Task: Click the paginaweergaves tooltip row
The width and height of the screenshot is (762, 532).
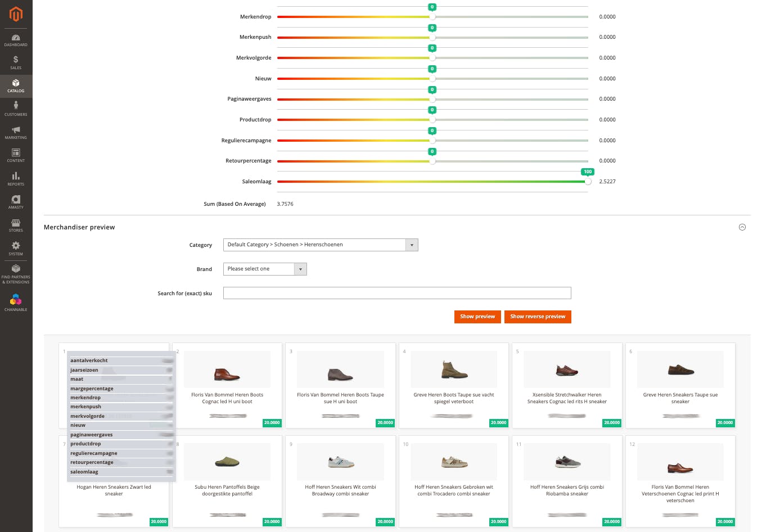Action: pos(121,435)
